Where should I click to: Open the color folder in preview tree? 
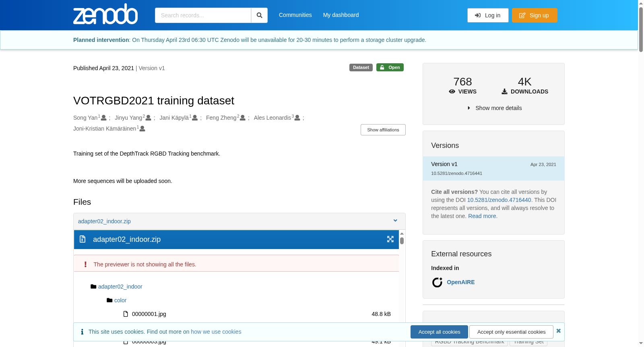pos(120,300)
